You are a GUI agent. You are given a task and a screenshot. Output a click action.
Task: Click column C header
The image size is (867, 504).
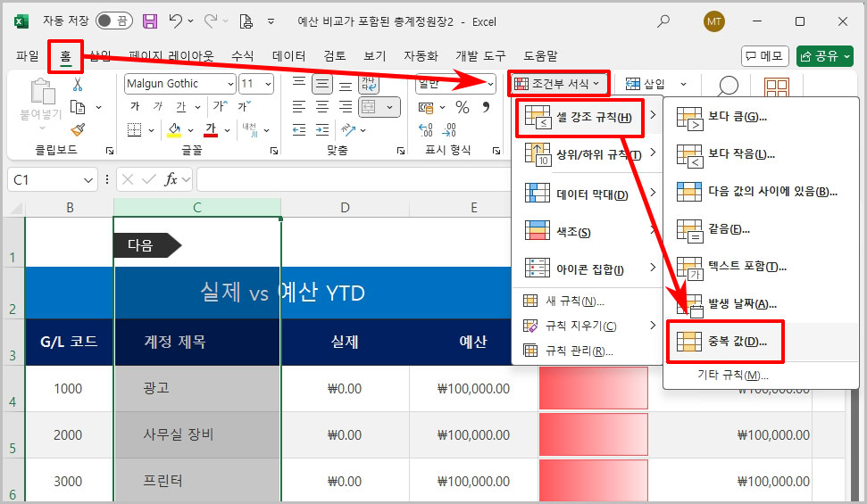[x=196, y=208]
